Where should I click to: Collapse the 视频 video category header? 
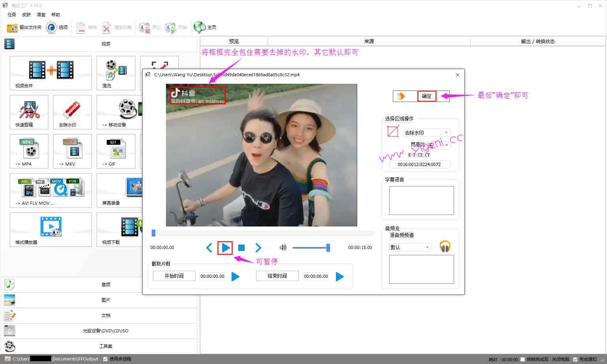click(x=99, y=44)
